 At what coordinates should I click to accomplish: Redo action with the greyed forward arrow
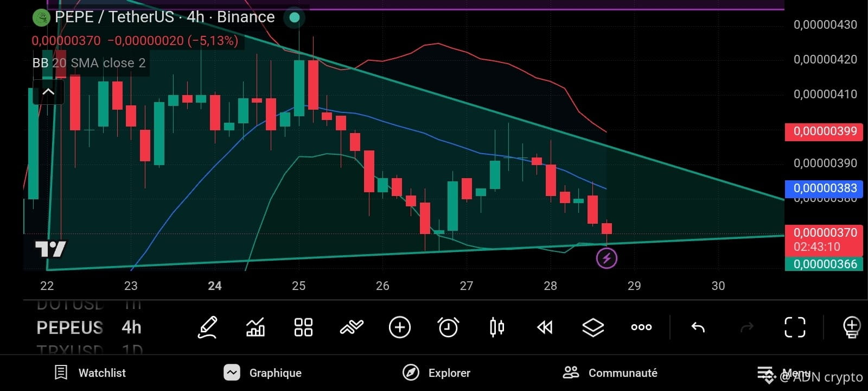click(747, 327)
